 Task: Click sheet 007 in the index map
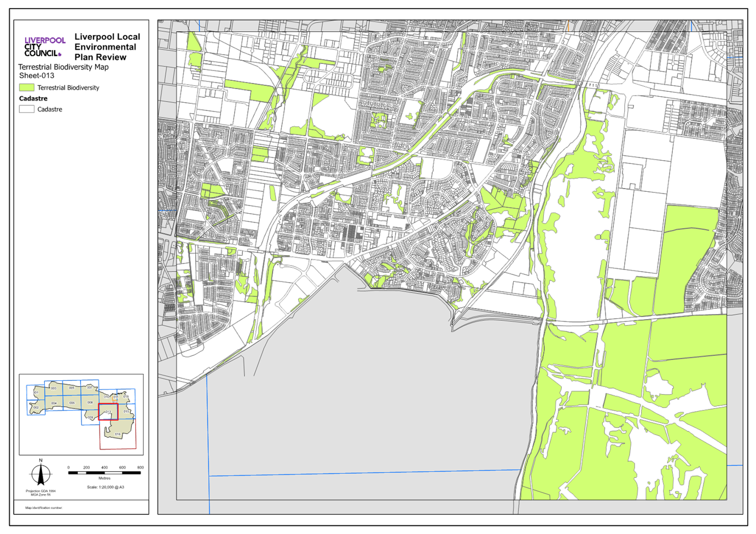coord(90,388)
